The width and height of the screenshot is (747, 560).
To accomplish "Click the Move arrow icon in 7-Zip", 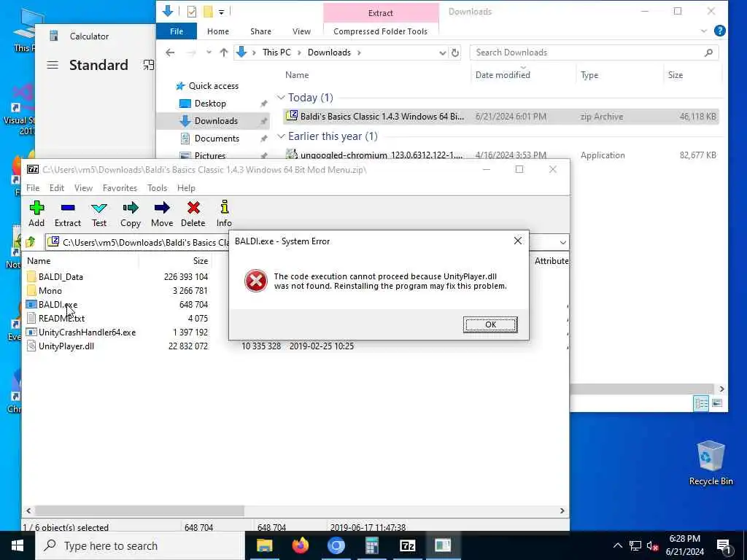I will (162, 214).
